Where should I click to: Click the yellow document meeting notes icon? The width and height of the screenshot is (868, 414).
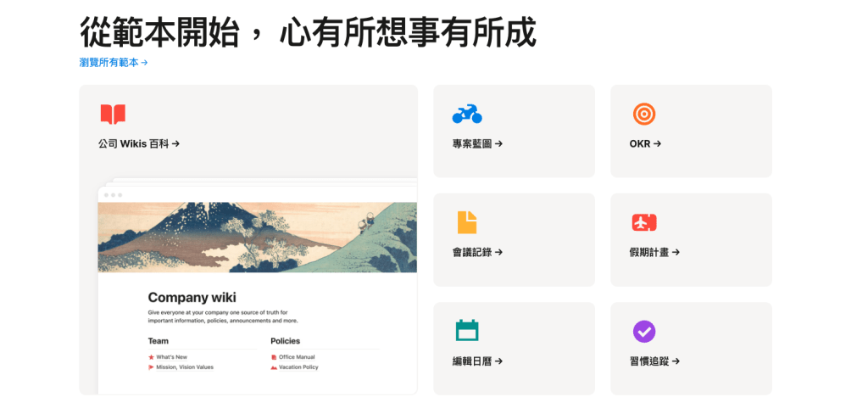coord(467,222)
